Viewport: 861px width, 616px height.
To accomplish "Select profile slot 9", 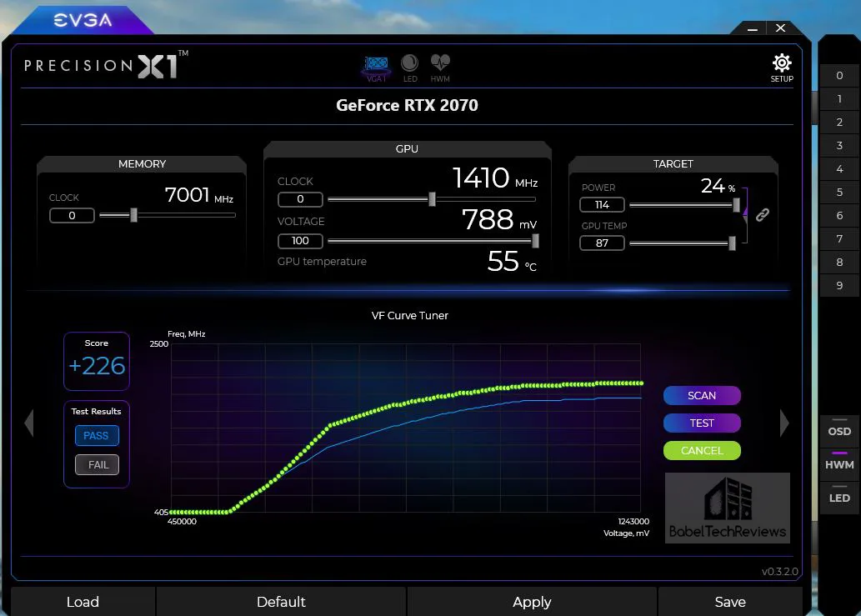I will pos(839,285).
